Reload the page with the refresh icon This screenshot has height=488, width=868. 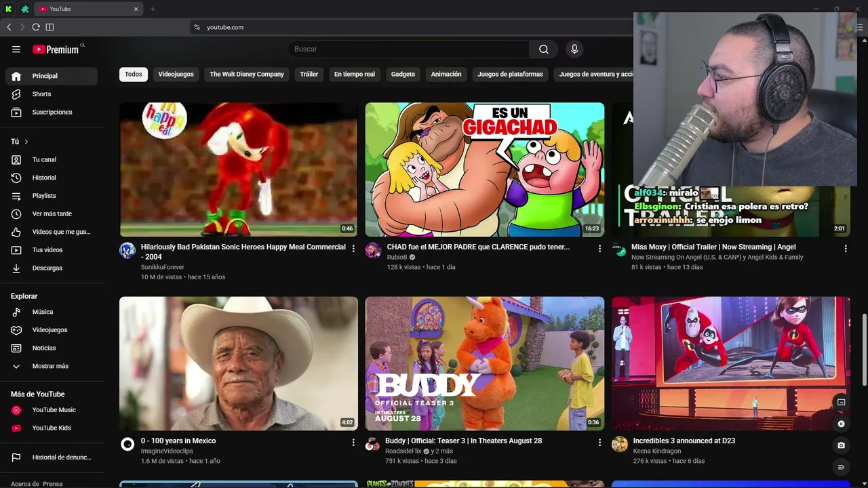[36, 27]
